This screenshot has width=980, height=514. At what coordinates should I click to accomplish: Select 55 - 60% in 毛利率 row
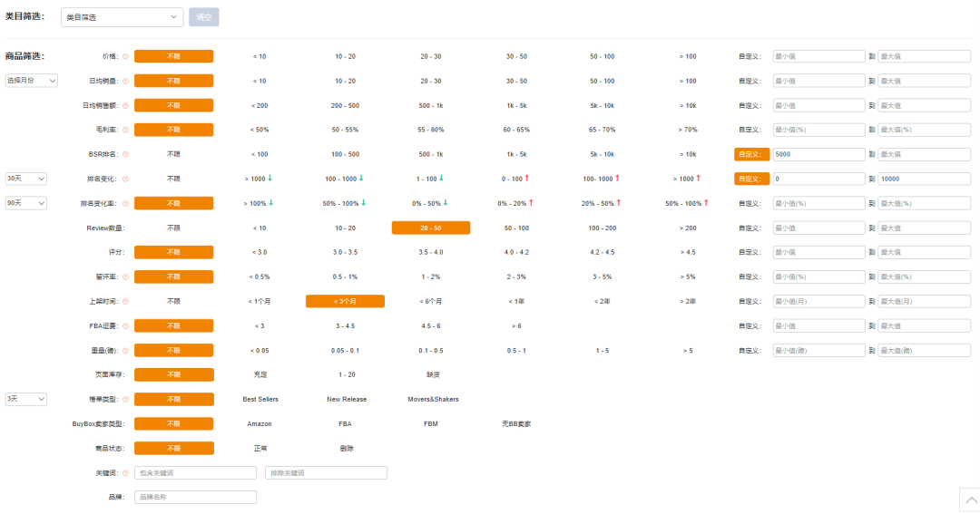pyautogui.click(x=431, y=130)
